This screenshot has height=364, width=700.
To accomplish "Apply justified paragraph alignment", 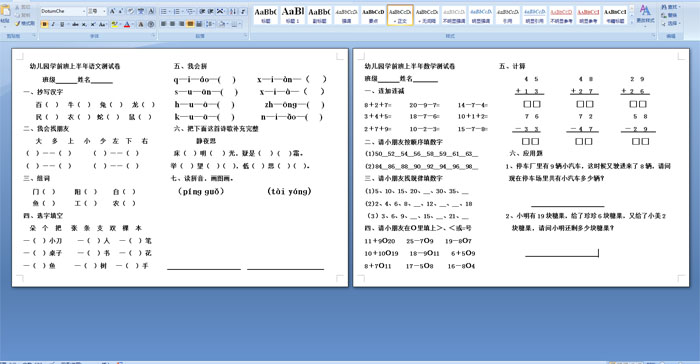I will (190, 24).
